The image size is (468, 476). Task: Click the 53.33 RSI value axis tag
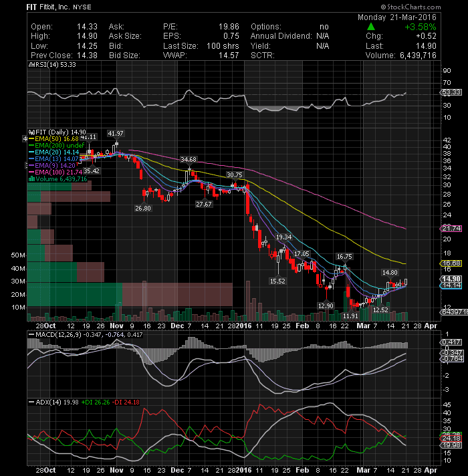click(451, 92)
